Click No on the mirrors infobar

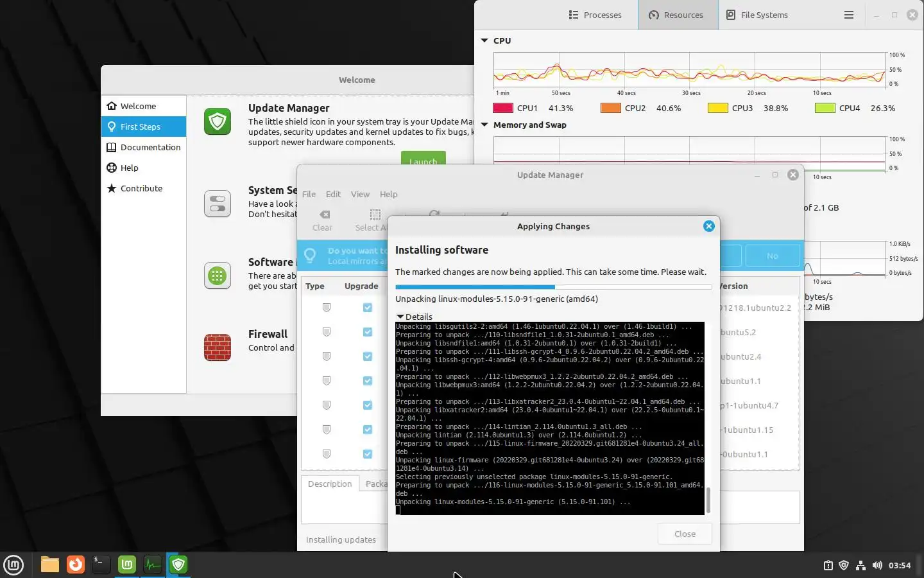(x=773, y=256)
